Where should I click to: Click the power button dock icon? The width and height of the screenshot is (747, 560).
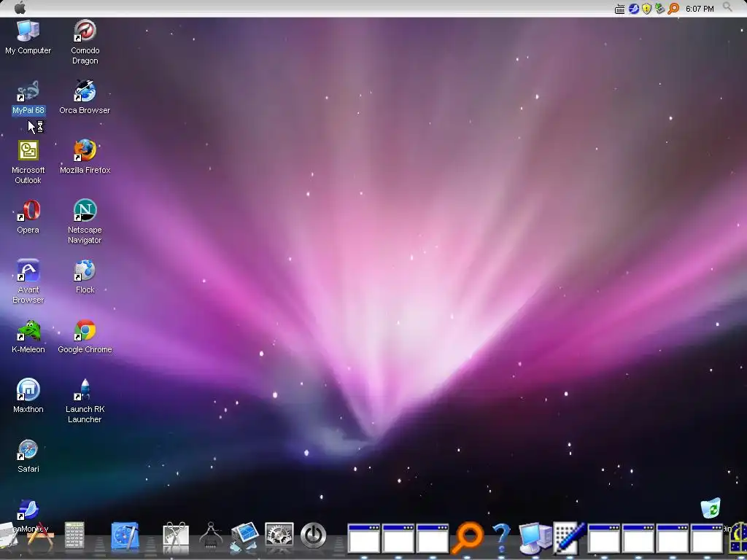click(x=314, y=536)
